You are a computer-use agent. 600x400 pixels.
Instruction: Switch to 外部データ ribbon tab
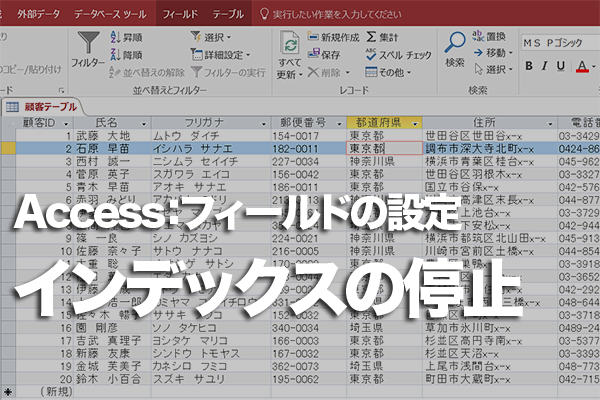coord(39,14)
